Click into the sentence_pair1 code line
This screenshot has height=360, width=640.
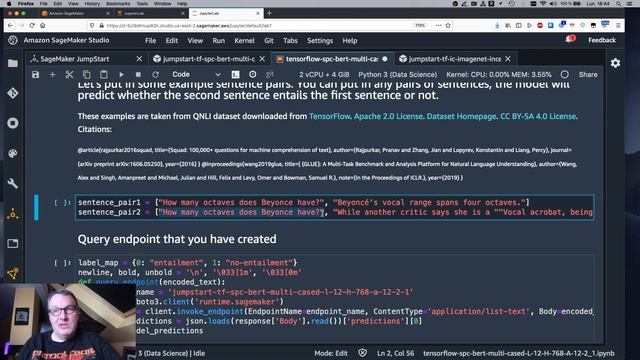pyautogui.click(x=304, y=202)
